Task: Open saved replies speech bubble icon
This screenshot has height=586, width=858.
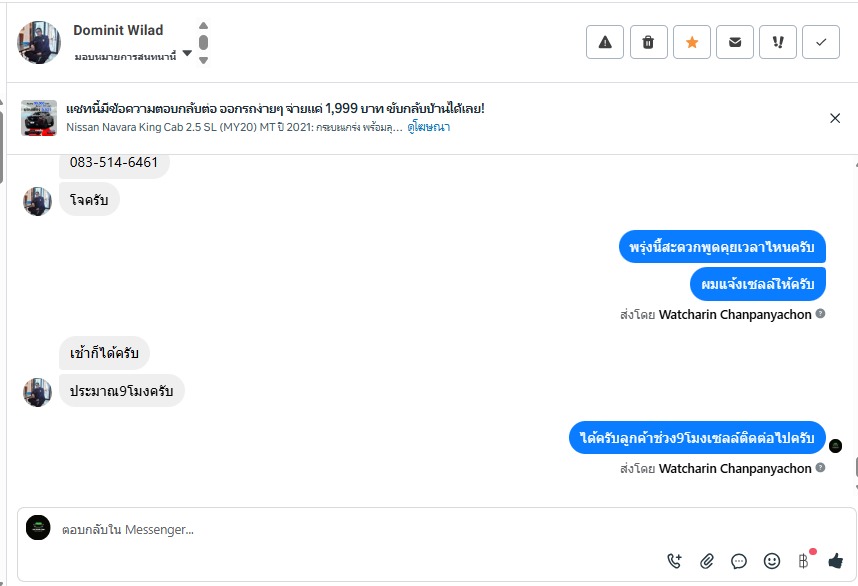Action: 739,561
